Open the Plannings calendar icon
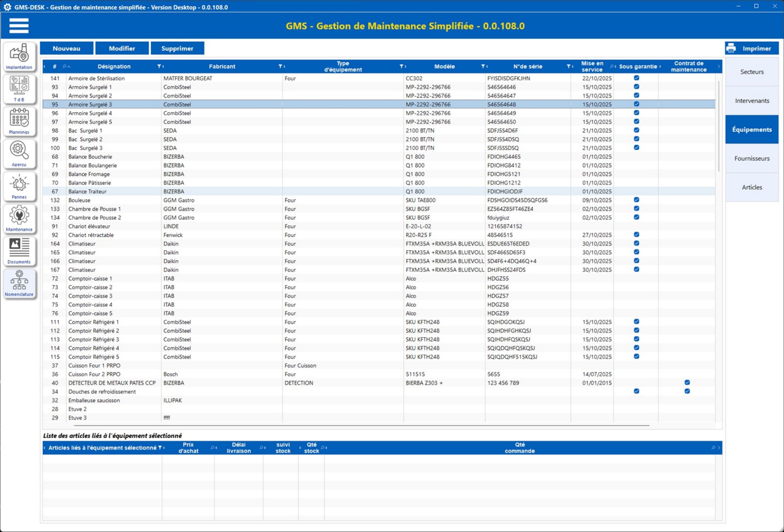The height and width of the screenshot is (532, 784). click(19, 121)
